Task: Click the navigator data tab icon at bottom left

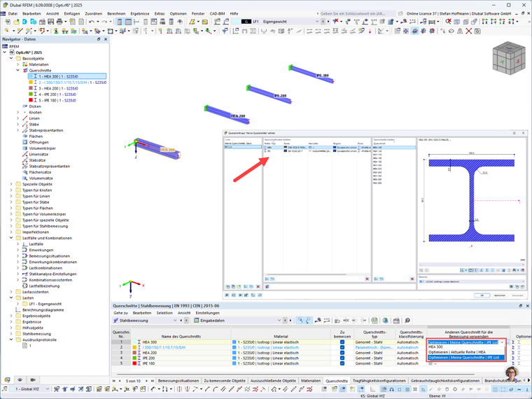Action: [8, 379]
